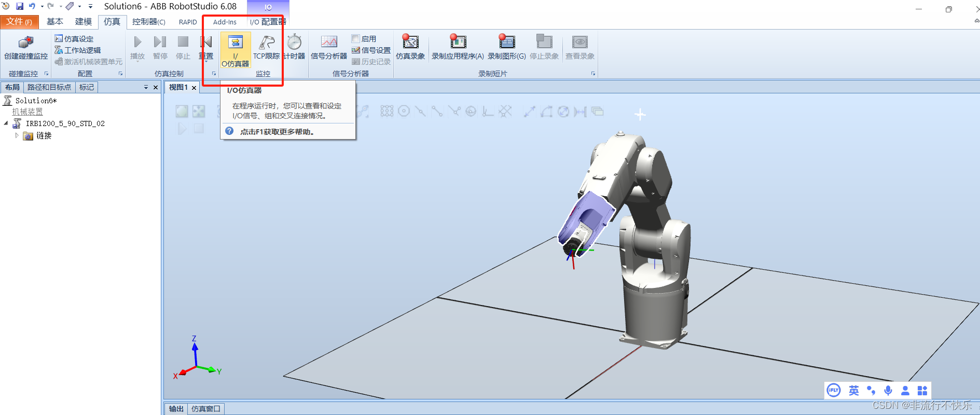Open the 信号分析器 signal analyzer

329,47
